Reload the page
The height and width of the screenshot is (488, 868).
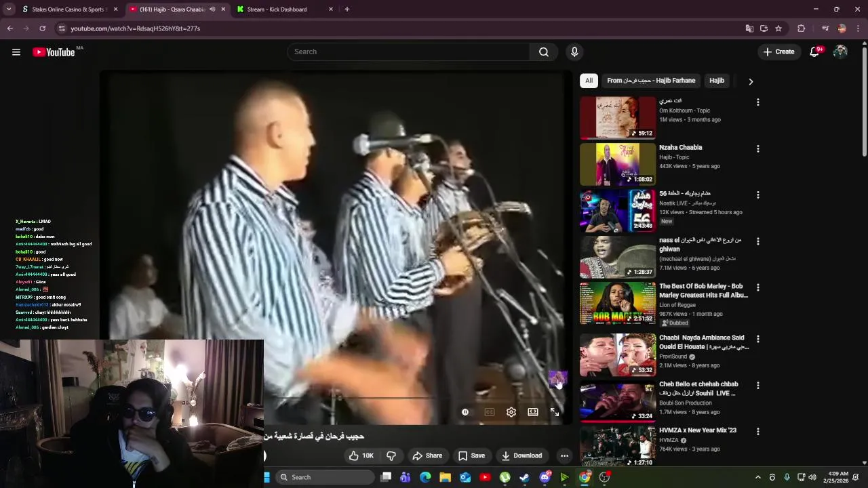pos(42,28)
